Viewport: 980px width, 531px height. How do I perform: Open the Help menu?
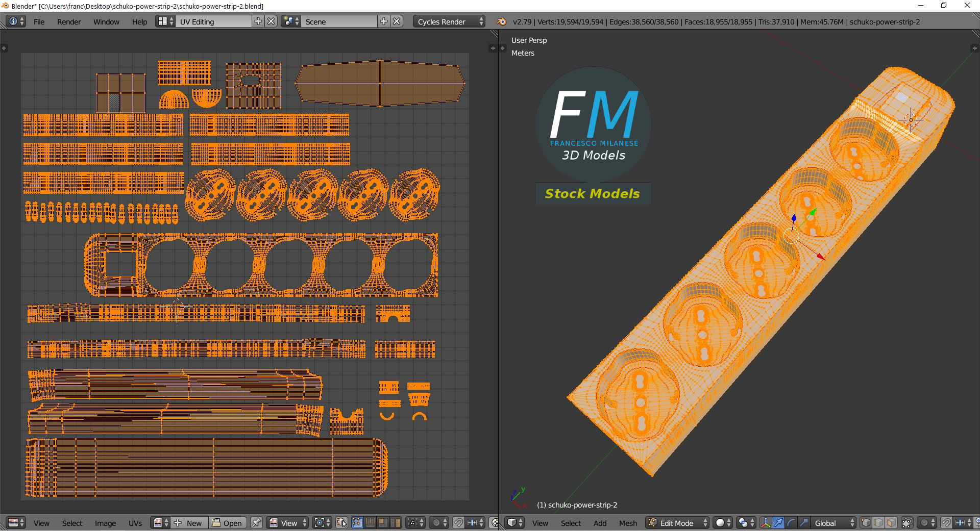139,22
